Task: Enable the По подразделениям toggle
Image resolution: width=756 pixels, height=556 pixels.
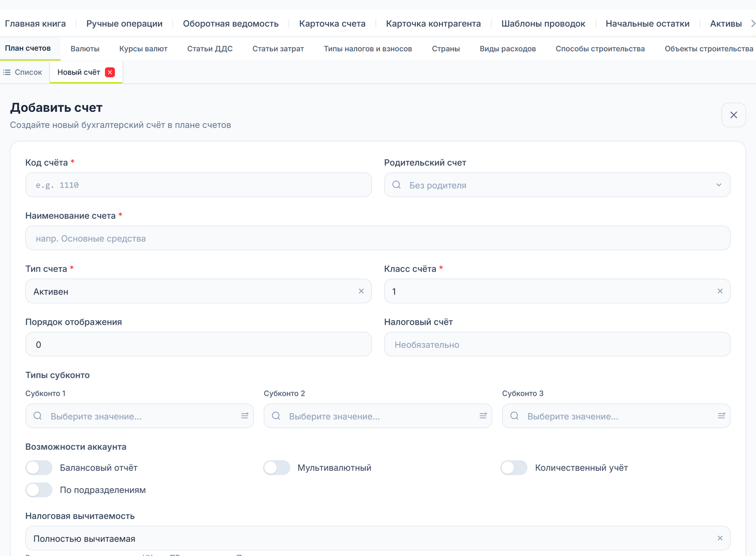Action: 39,490
